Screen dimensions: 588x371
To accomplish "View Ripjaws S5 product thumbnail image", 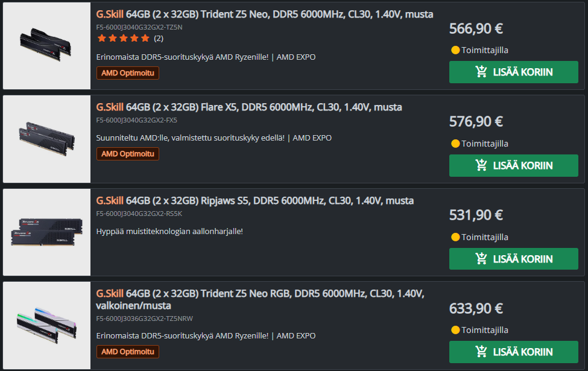I will pyautogui.click(x=46, y=232).
